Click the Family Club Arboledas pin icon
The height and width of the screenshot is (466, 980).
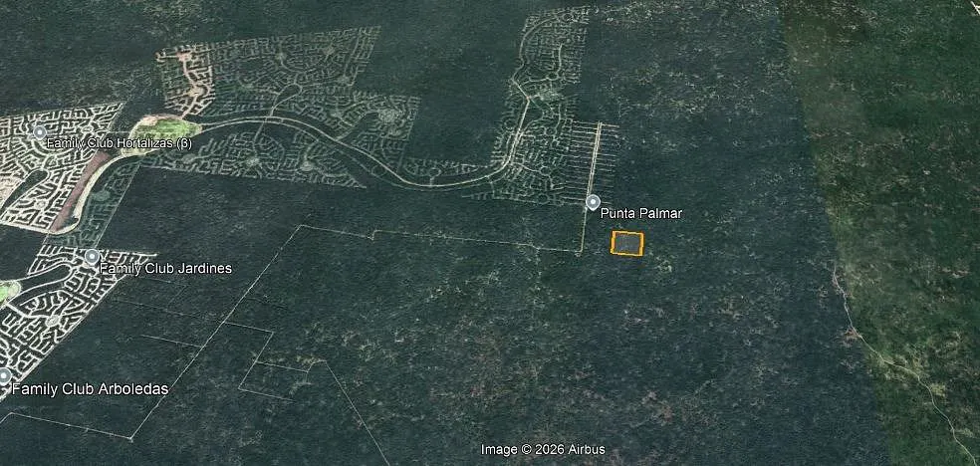pos(4,376)
